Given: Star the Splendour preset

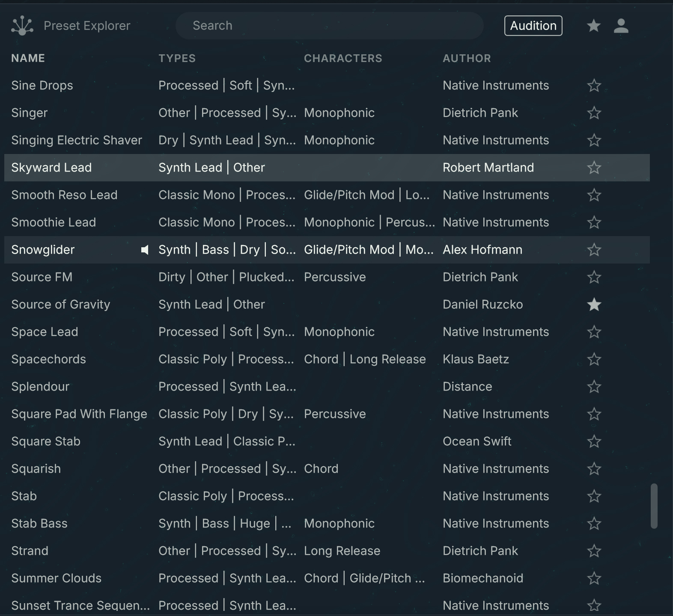Looking at the screenshot, I should point(594,387).
